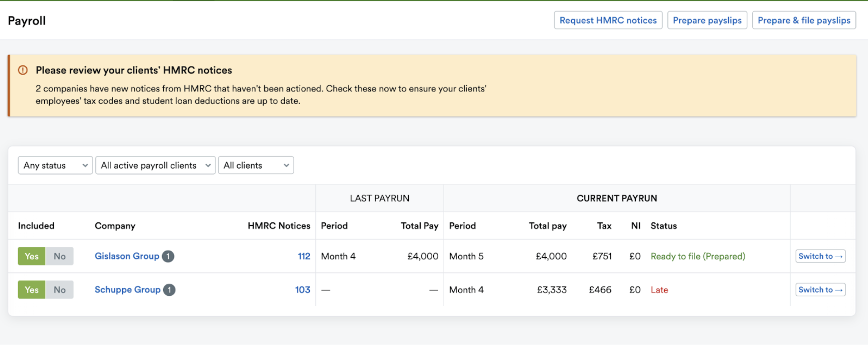
Task: Toggle Yes for Schuppe Group inclusion
Action: (32, 290)
